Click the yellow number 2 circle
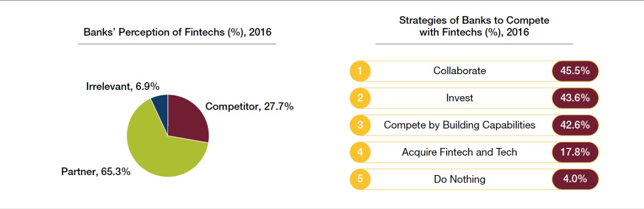The image size is (644, 209). (x=360, y=98)
